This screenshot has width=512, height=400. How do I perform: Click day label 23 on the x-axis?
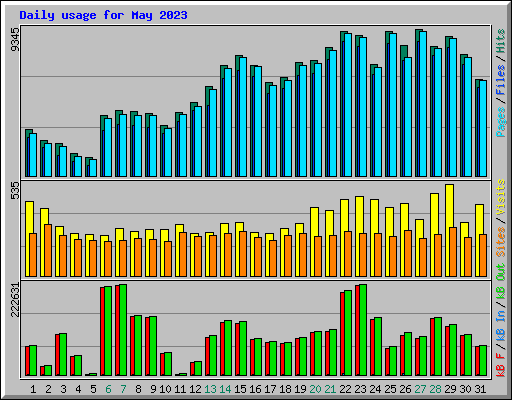pyautogui.click(x=360, y=389)
